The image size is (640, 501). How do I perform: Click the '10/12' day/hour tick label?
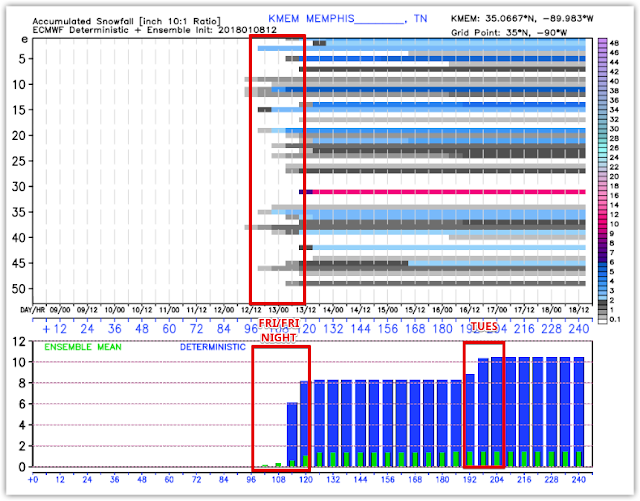tap(142, 310)
